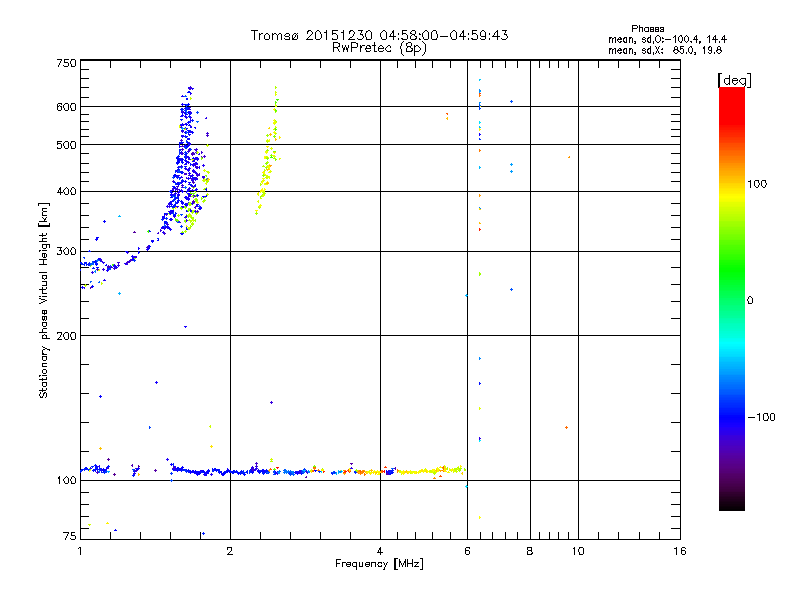This screenshot has width=800, height=600.
Task: Click the 'Stationary phase Virtual Height [km]' axis title
Action: [x=44, y=301]
